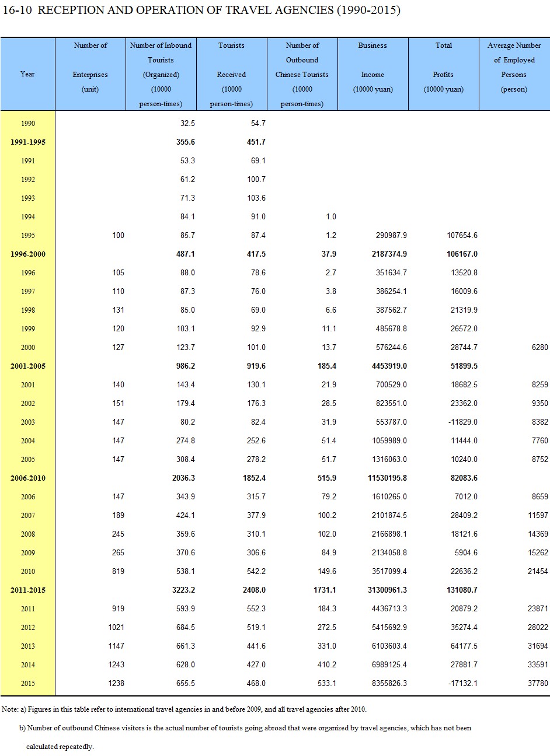Select outbound tourists value '1.0' for 1994

click(x=331, y=217)
